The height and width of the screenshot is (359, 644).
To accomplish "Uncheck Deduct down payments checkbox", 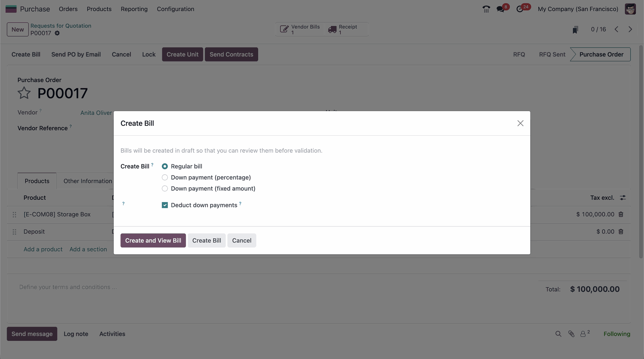I will (165, 205).
